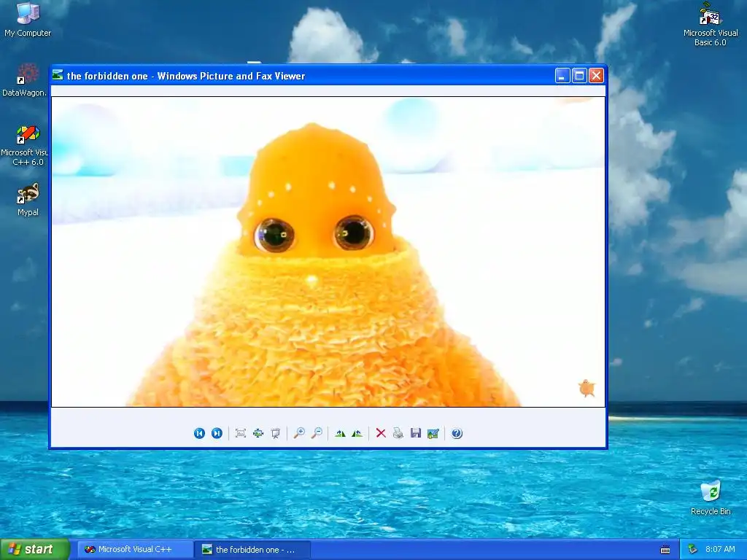Select the Mypal browser shortcut

pyautogui.click(x=28, y=200)
